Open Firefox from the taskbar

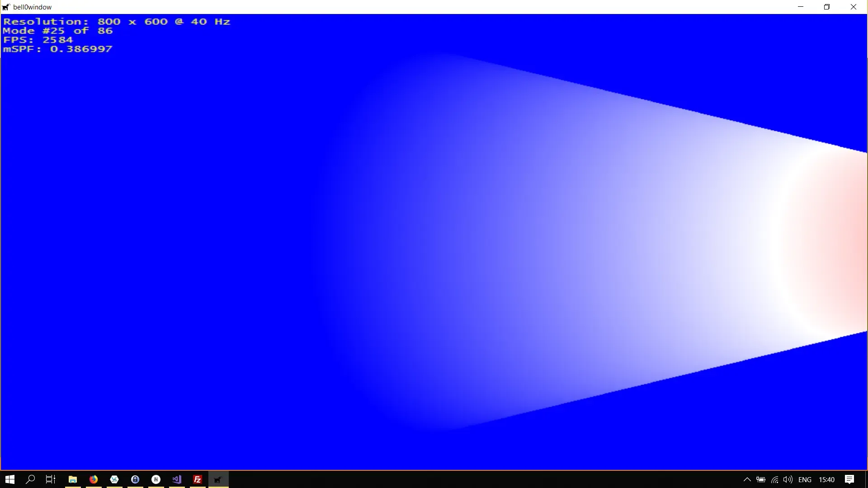pos(93,479)
